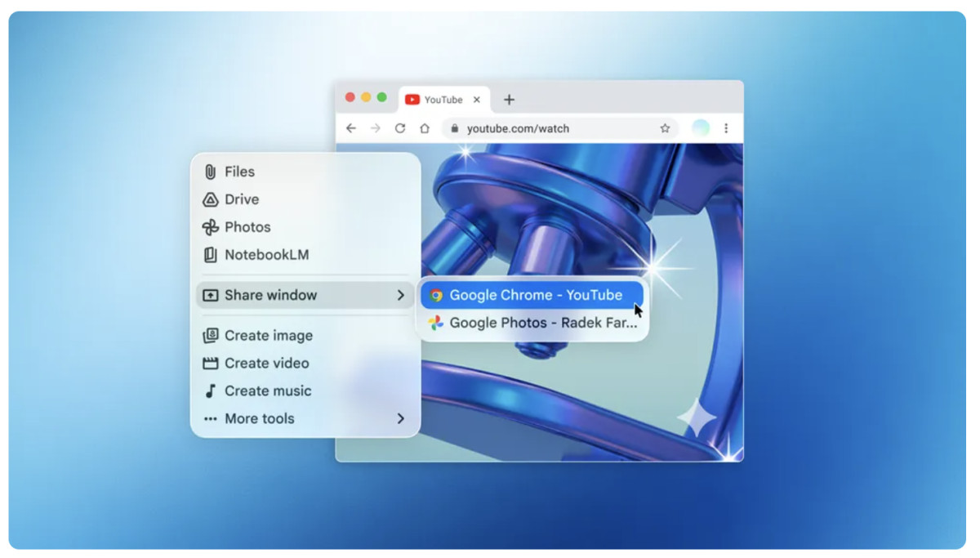The height and width of the screenshot is (558, 980).
Task: Expand the Share window submenu chevron
Action: (x=400, y=296)
